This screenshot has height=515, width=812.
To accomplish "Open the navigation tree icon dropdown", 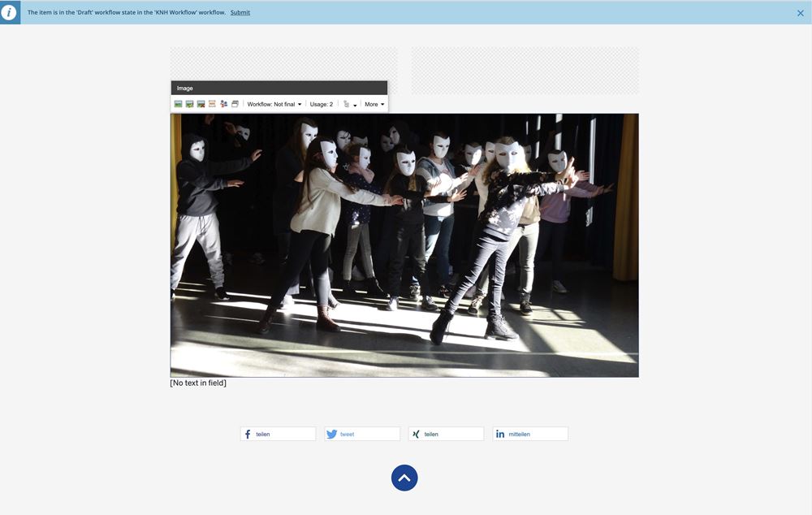I will (x=349, y=104).
